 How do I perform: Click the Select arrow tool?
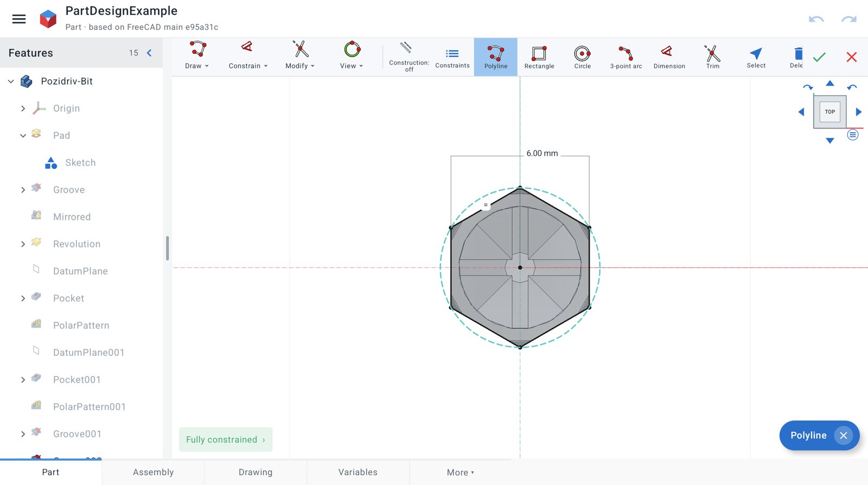tap(756, 57)
